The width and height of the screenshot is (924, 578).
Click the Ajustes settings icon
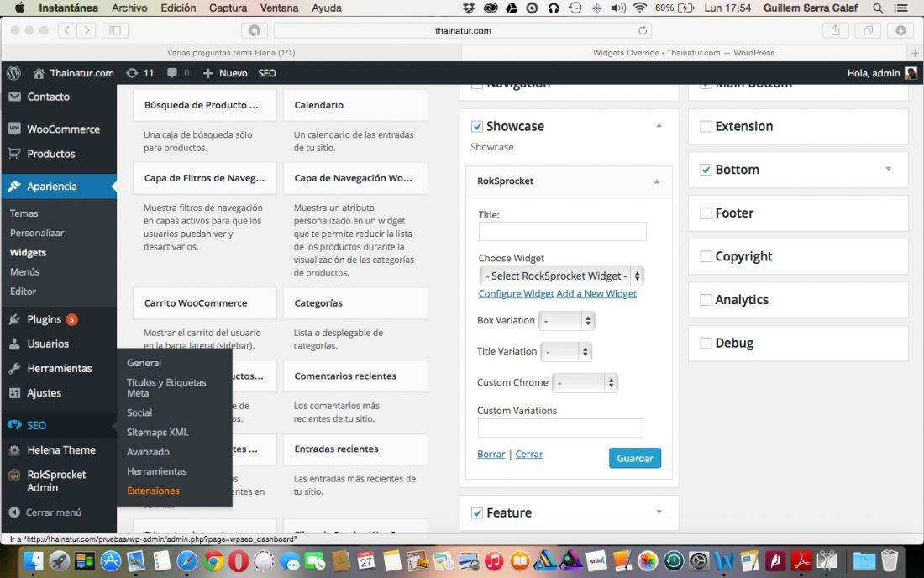click(15, 393)
